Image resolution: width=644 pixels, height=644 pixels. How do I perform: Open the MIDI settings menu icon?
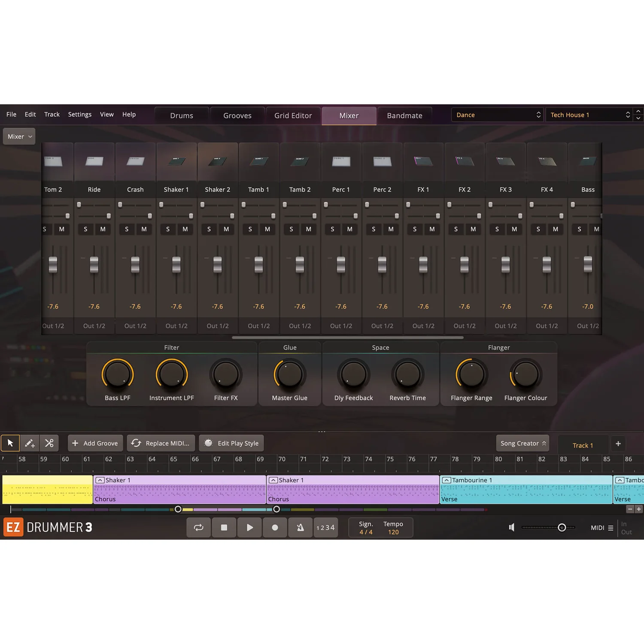tap(611, 528)
